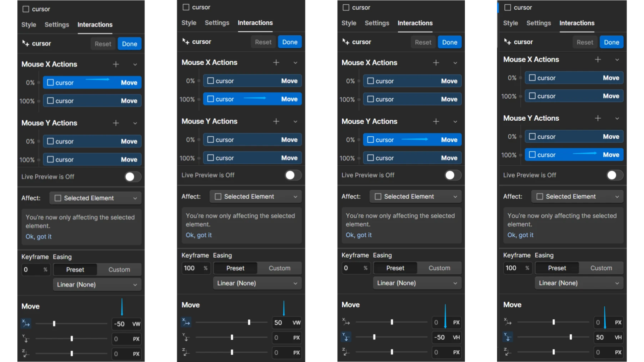
Task: Check the cursor checkbox in the 100% Move row
Action: [51, 101]
